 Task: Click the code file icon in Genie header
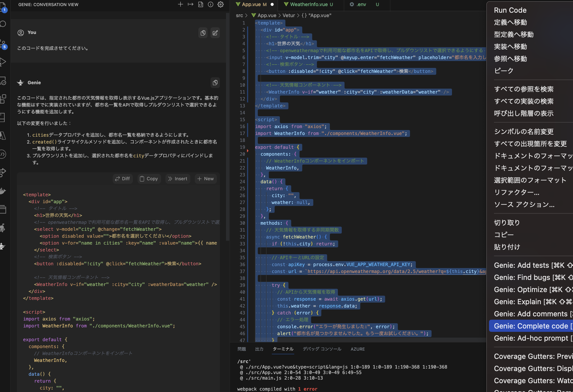coord(201,4)
